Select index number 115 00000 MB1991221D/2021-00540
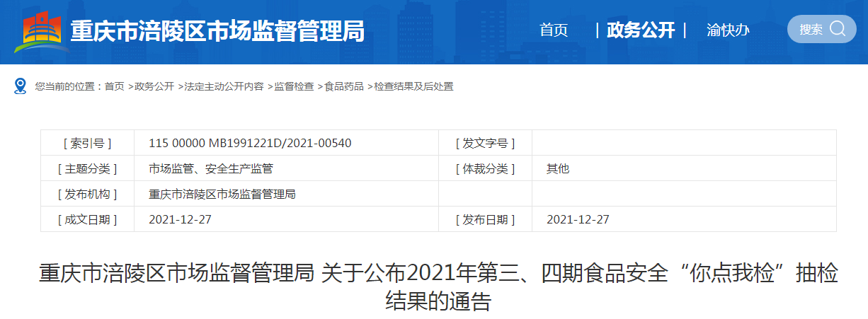This screenshot has width=868, height=319. point(250,143)
